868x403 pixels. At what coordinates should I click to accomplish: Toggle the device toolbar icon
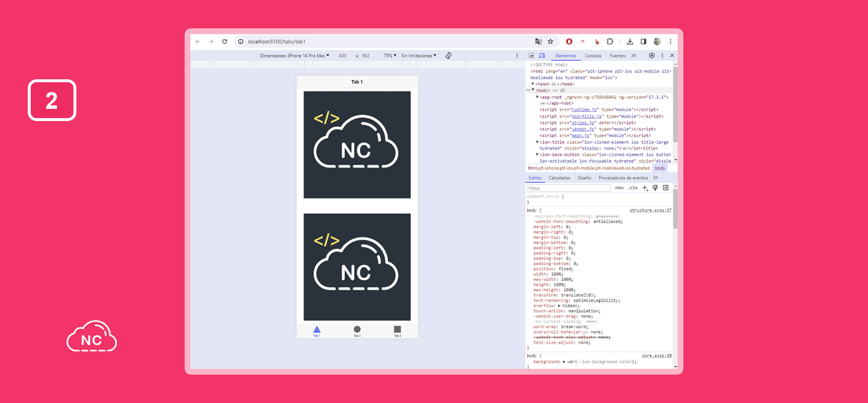click(x=542, y=56)
